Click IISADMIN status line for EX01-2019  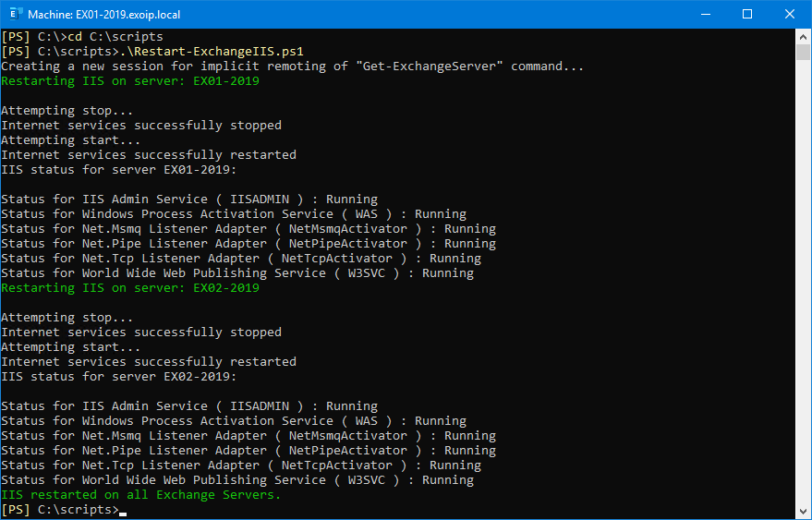coord(189,200)
